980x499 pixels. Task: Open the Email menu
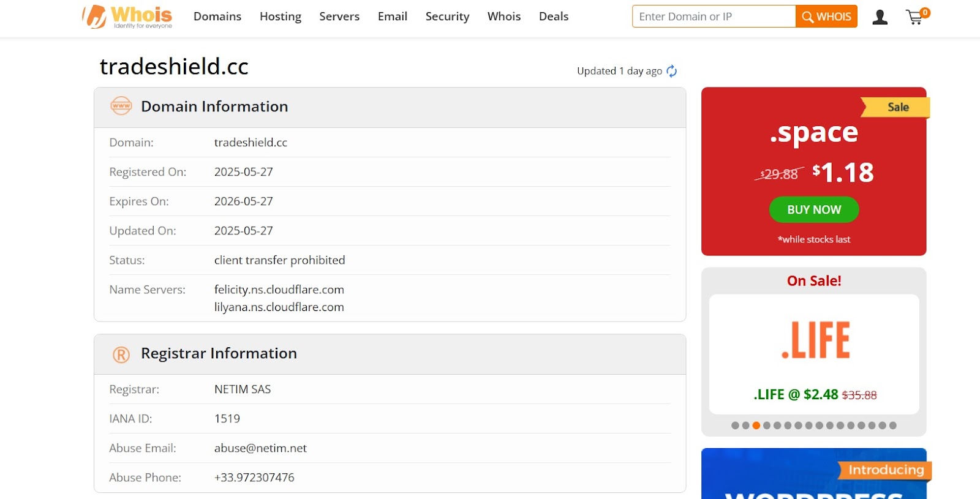click(x=393, y=17)
